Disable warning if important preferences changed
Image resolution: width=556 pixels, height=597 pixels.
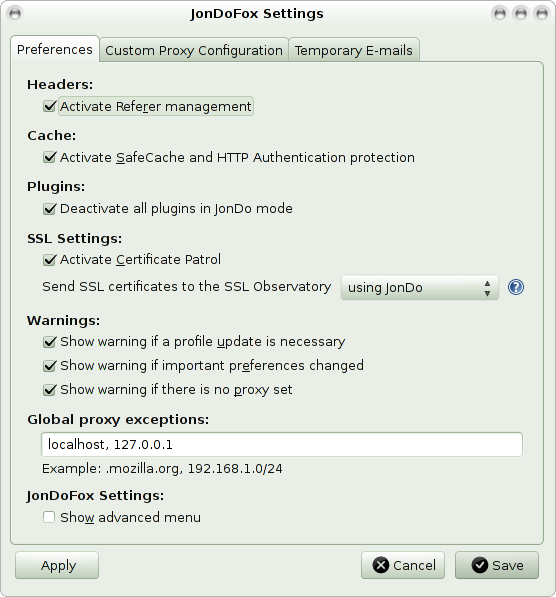coord(50,366)
